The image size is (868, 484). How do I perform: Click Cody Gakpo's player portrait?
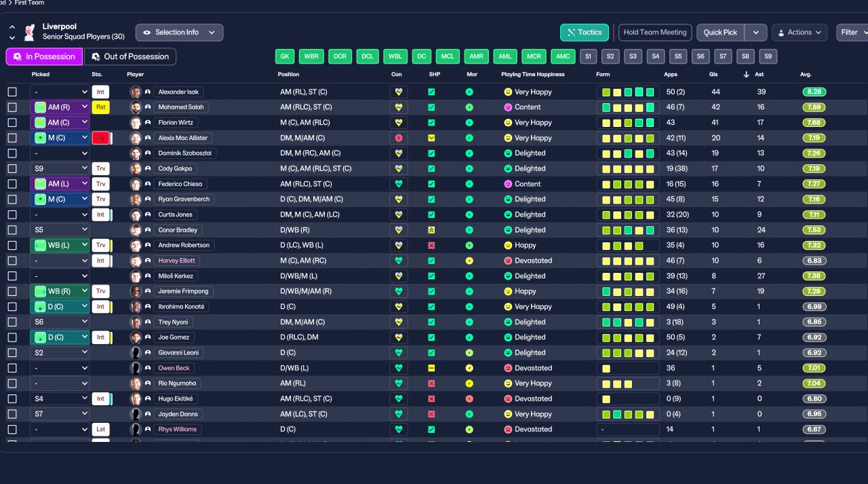[136, 168]
